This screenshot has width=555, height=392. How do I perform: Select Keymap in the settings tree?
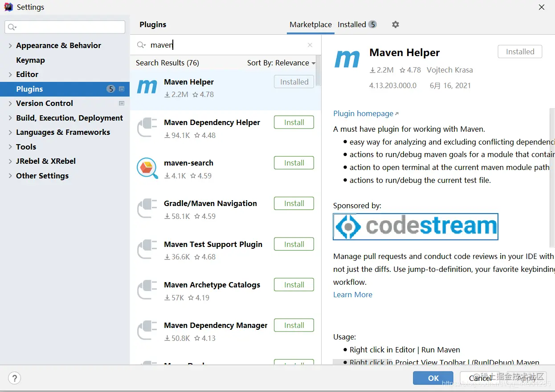tap(30, 60)
